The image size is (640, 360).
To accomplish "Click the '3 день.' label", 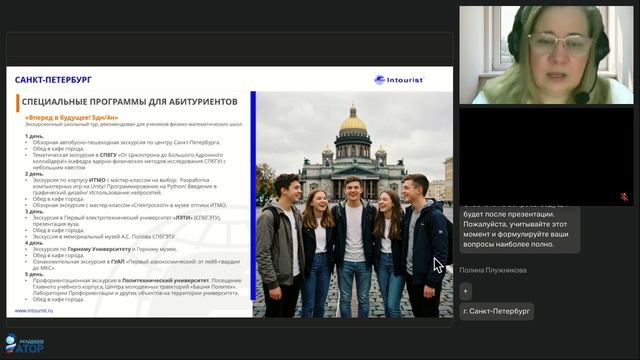I will [35, 211].
